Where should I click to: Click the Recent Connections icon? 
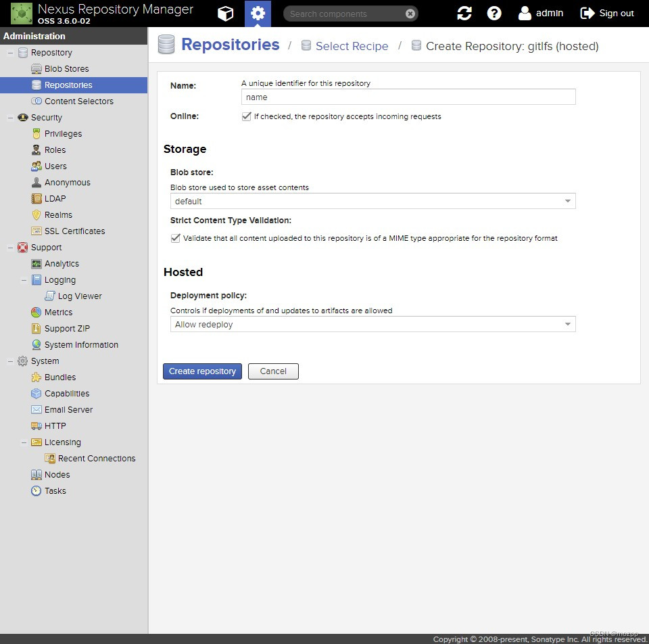coord(49,459)
